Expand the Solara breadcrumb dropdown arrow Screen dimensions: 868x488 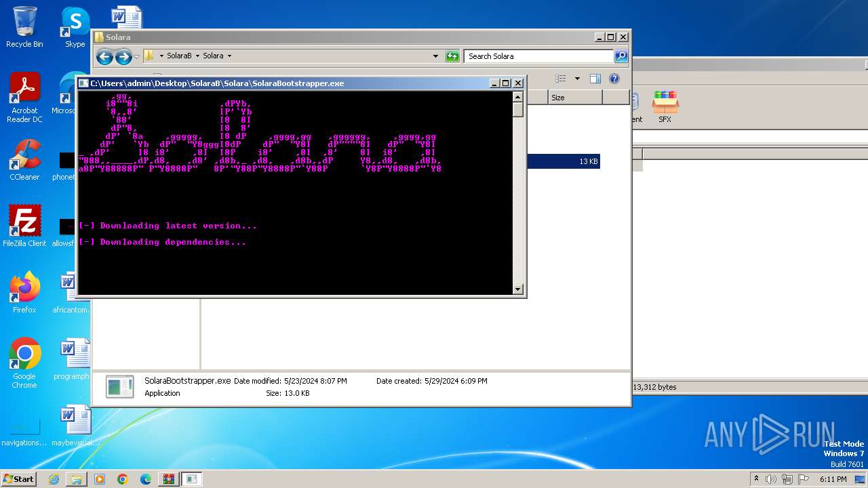click(229, 56)
